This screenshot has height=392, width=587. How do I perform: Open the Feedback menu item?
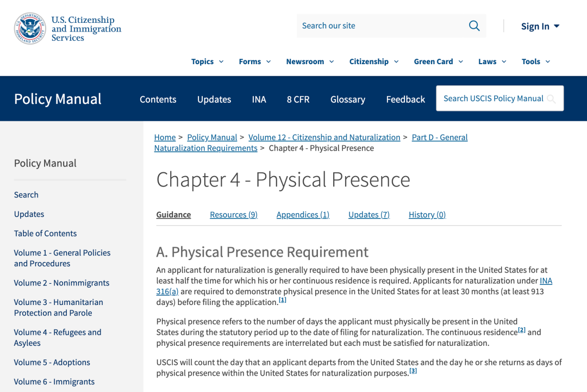coord(405,99)
